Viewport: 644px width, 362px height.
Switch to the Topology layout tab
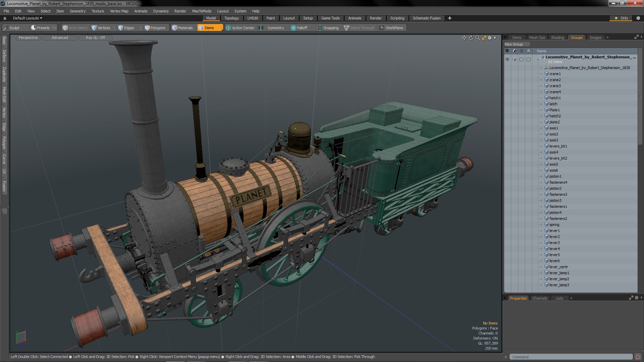click(x=231, y=18)
